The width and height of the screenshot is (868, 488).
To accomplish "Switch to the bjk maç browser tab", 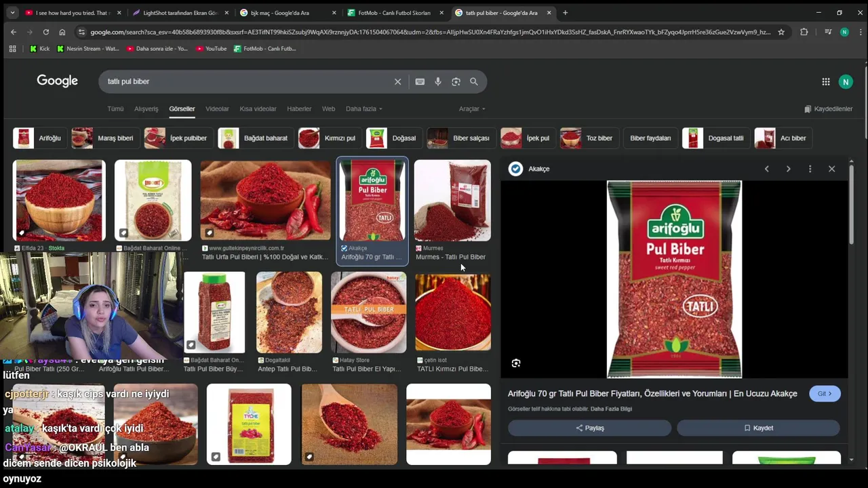I will [288, 13].
